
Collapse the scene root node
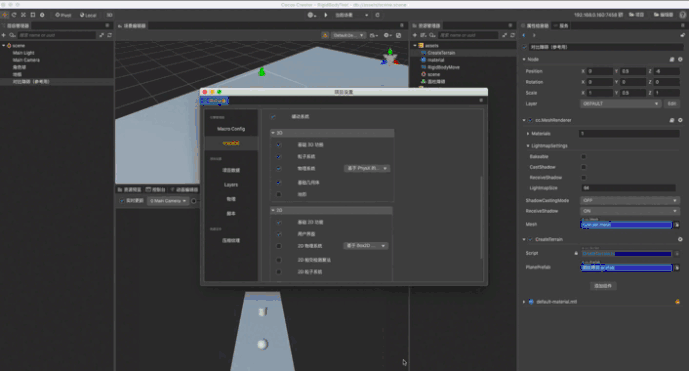point(4,46)
